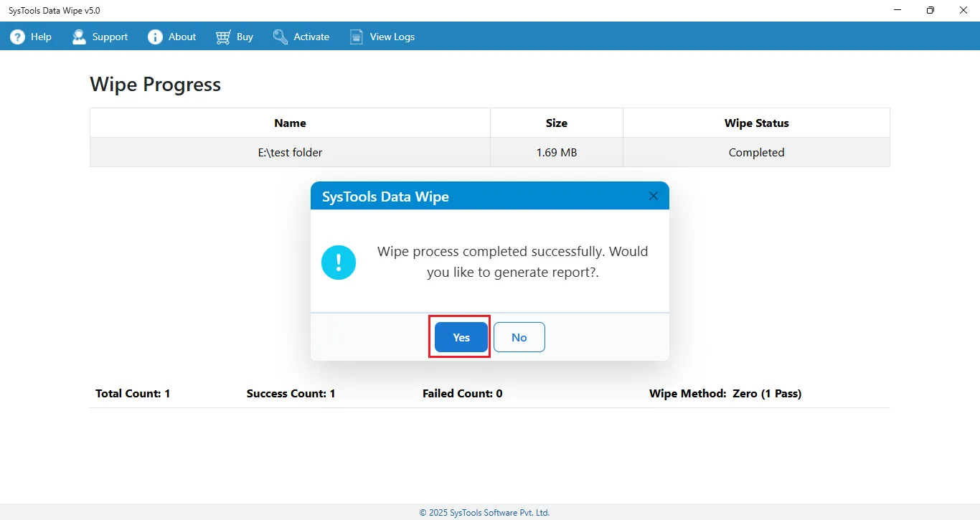Click the Success Count: 1 text
Viewport: 980px width, 520px height.
291,393
